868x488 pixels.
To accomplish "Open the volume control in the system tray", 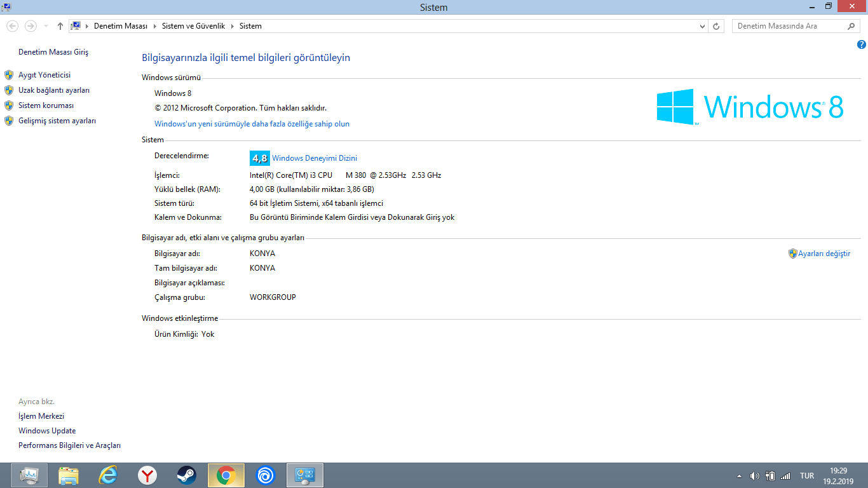I will click(755, 476).
